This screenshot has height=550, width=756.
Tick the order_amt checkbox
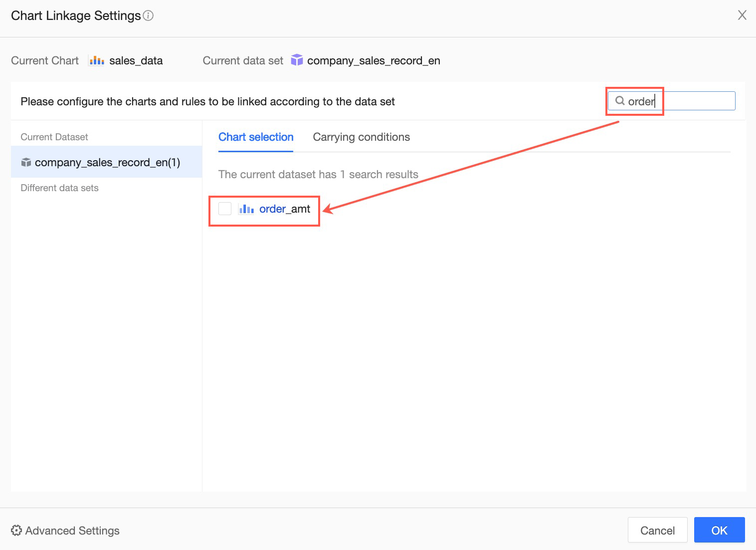point(225,209)
